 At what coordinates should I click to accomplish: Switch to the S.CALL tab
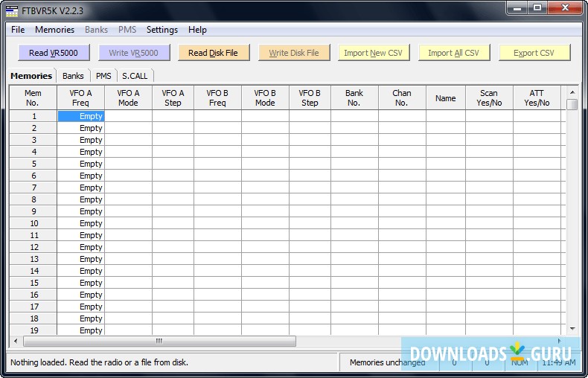tap(135, 76)
